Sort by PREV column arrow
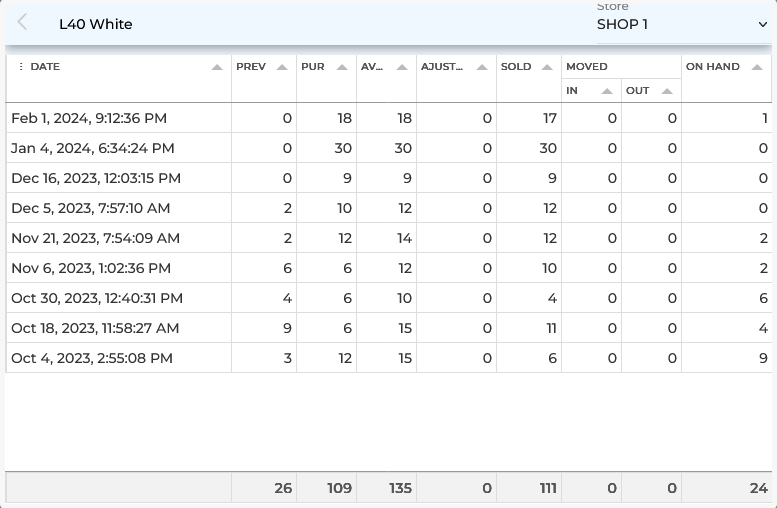This screenshot has height=508, width=777. pyautogui.click(x=282, y=67)
